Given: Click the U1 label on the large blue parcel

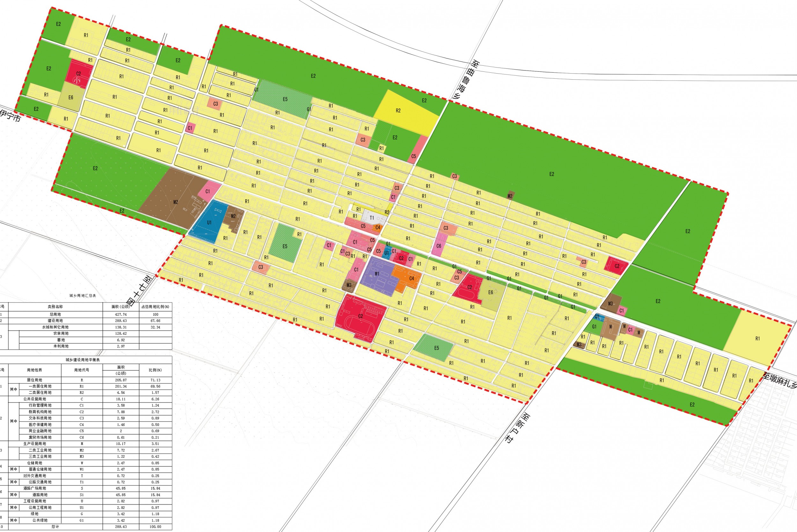Looking at the screenshot, I should click(209, 222).
